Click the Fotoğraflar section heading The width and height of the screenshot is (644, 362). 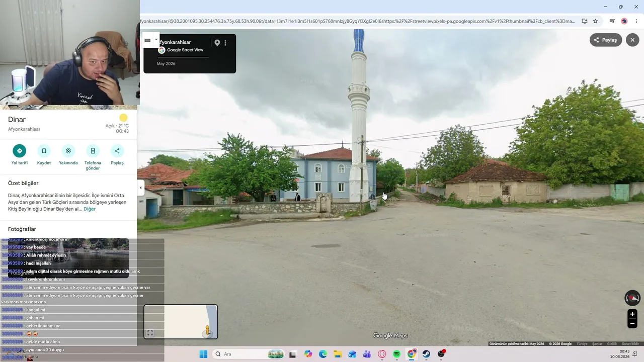pos(22,229)
